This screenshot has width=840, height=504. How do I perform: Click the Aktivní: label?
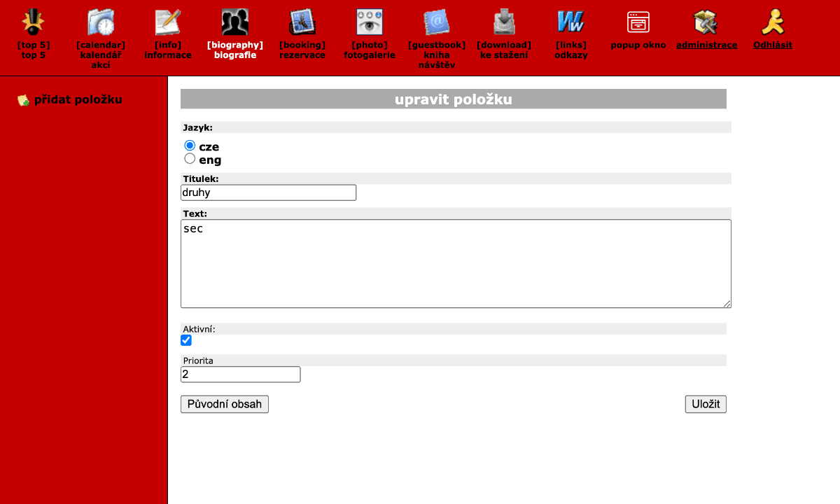pos(199,328)
